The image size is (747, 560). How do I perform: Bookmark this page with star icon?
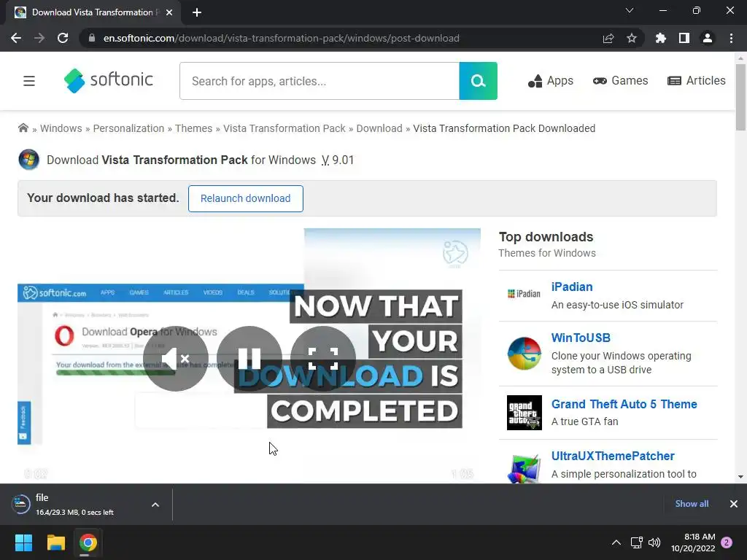point(631,38)
